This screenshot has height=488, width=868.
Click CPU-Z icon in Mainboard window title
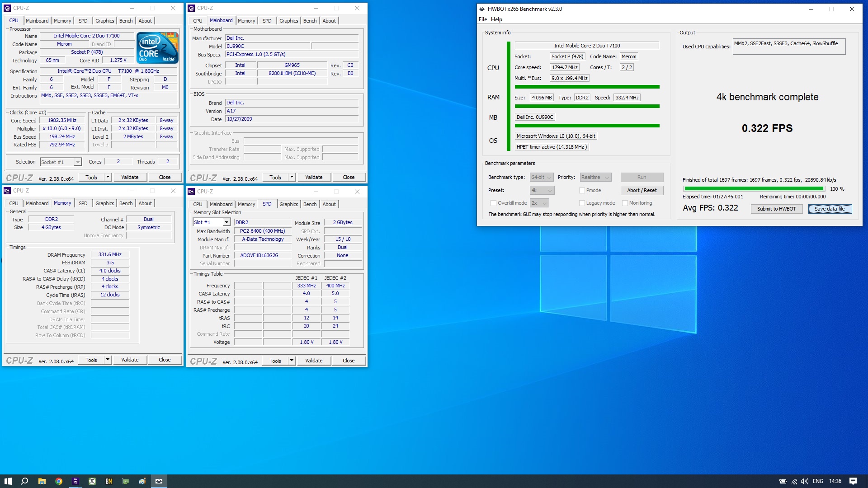[192, 8]
